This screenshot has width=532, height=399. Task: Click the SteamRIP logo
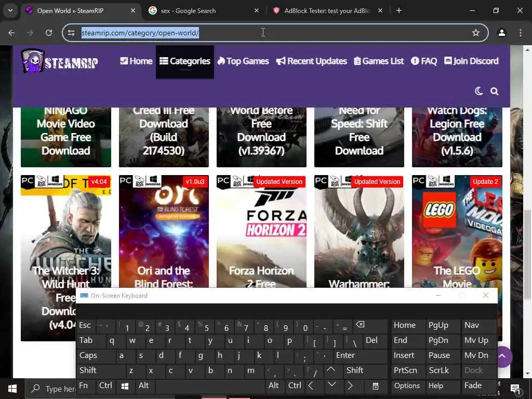tap(59, 61)
